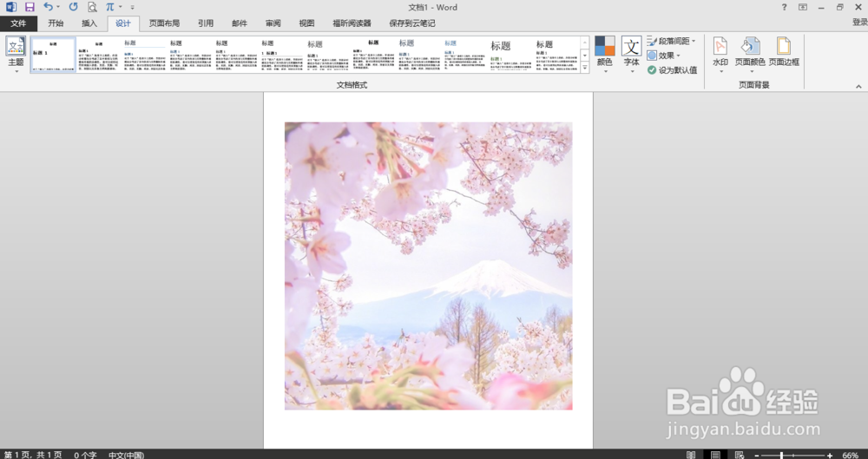Collapse the ribbon with the chevron
The image size is (868, 459).
(858, 87)
